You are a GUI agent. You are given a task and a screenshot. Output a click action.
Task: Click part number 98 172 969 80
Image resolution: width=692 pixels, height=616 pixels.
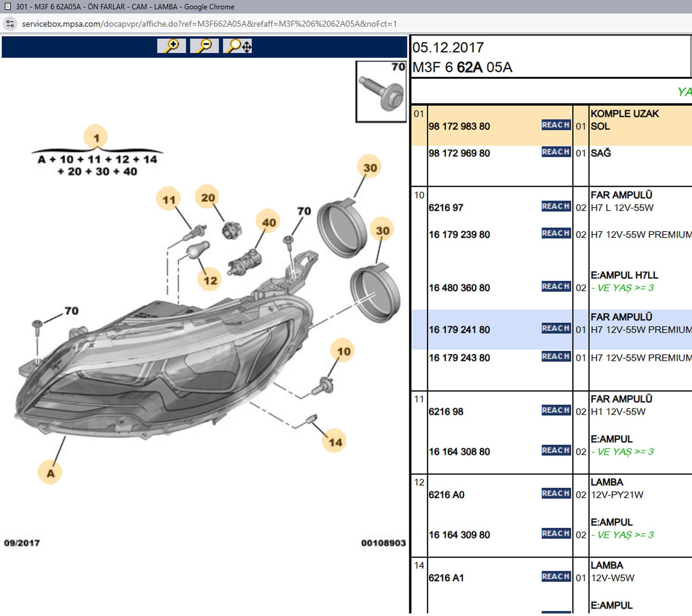[459, 153]
